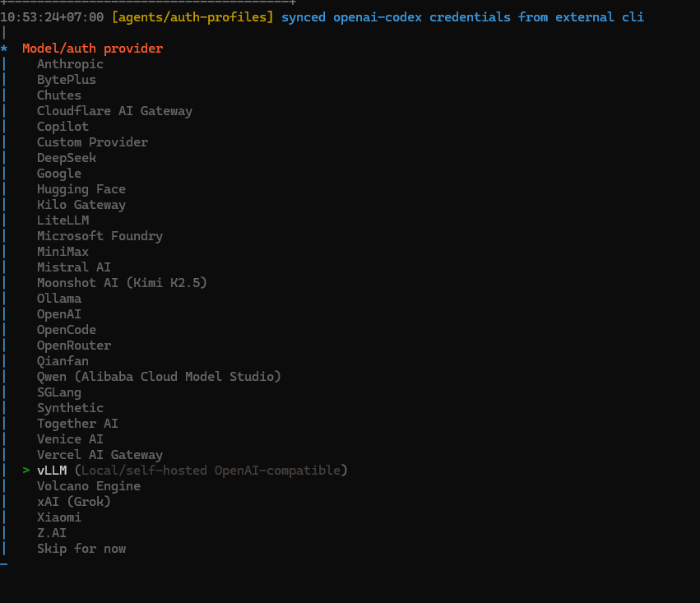
Task: Pick Google as model provider
Action: (59, 174)
